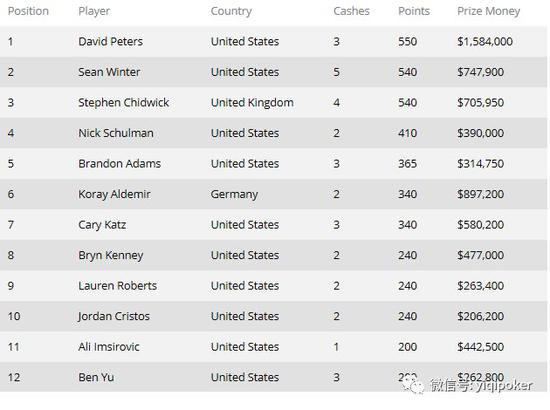Viewport: 550px width, 410px height.
Task: Click the Cashes column header
Action: [x=351, y=11]
